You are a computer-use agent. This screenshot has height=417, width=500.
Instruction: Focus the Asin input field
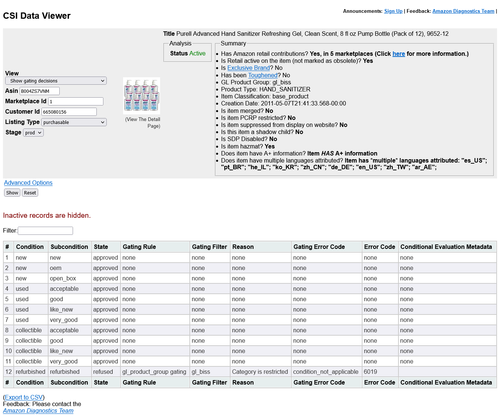point(40,91)
